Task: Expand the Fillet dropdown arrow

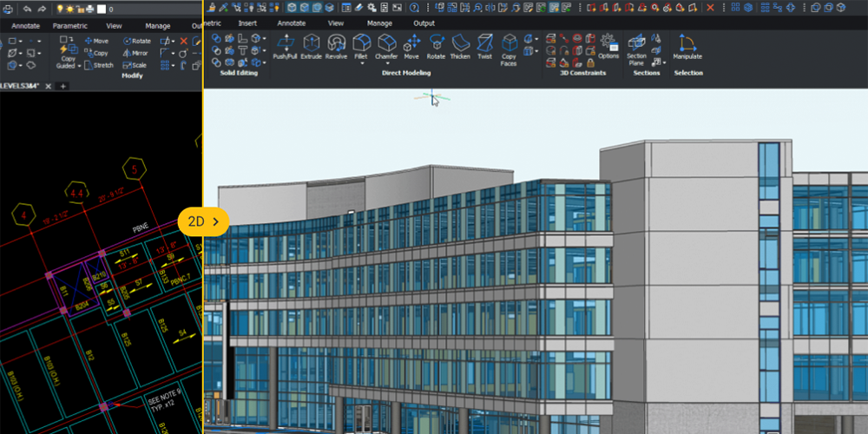Action: (361, 63)
